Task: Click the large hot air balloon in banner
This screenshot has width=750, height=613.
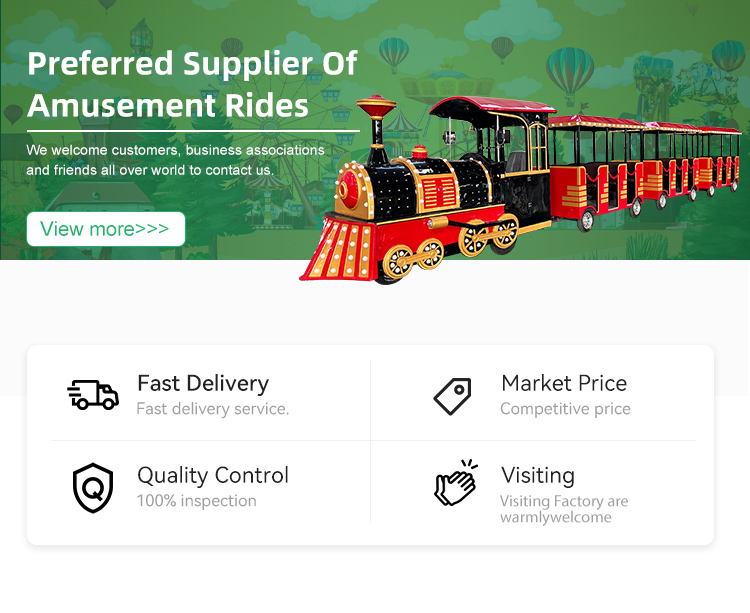Action: click(x=570, y=74)
